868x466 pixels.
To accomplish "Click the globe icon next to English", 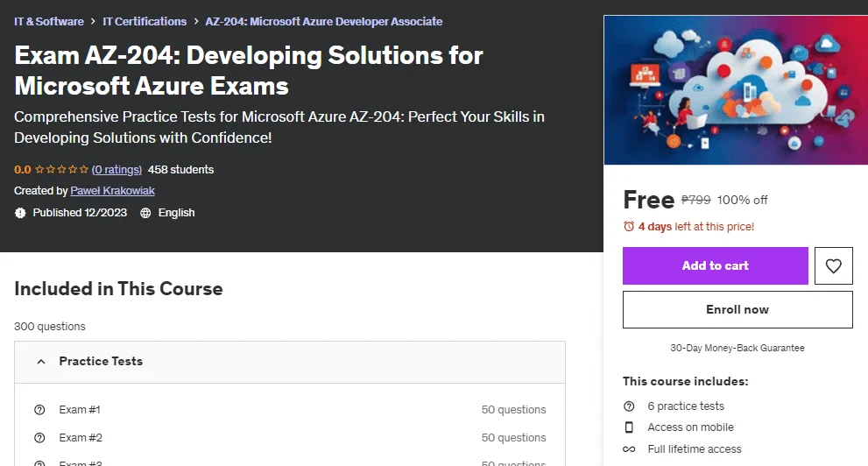I will coord(145,213).
